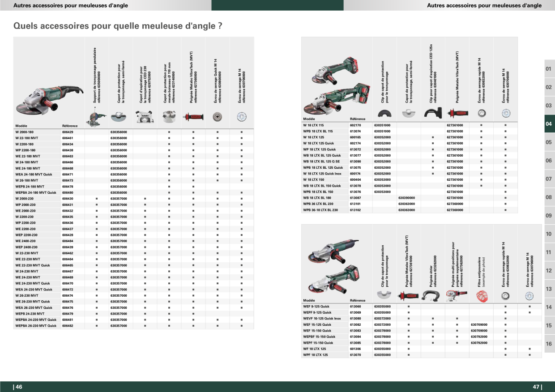The width and height of the screenshot is (555, 392).
Task: Jump to section tab 07
Action: click(x=549, y=179)
